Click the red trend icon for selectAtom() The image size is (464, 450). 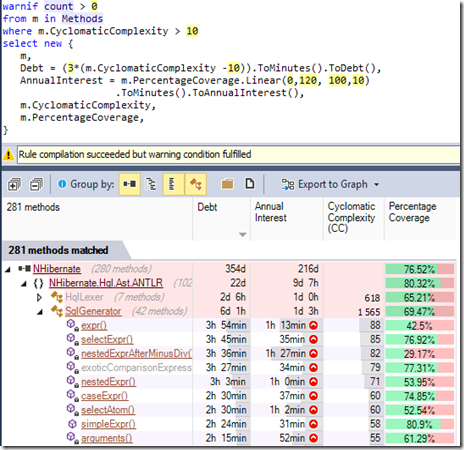(x=313, y=410)
